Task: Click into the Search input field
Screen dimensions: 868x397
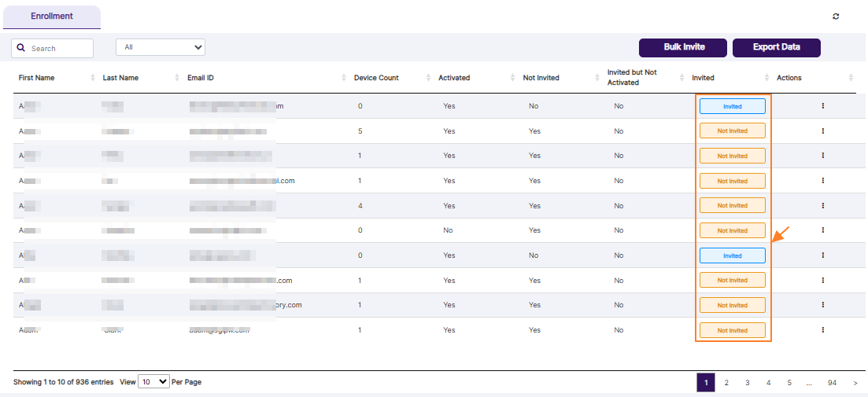Action: pos(60,49)
